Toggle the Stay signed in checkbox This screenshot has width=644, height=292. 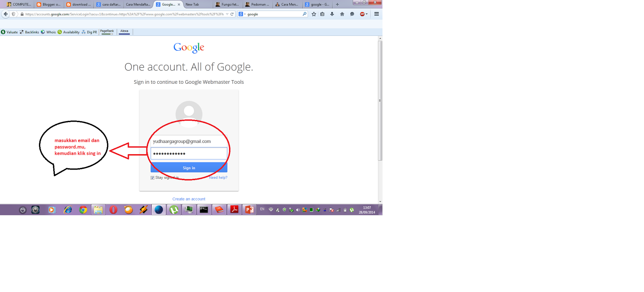pyautogui.click(x=153, y=178)
